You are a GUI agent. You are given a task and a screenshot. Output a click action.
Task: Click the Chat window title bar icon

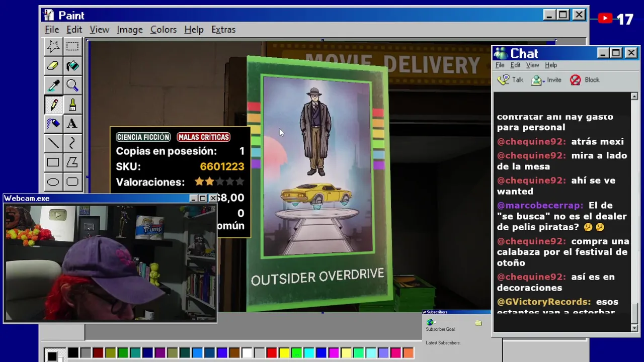click(500, 53)
